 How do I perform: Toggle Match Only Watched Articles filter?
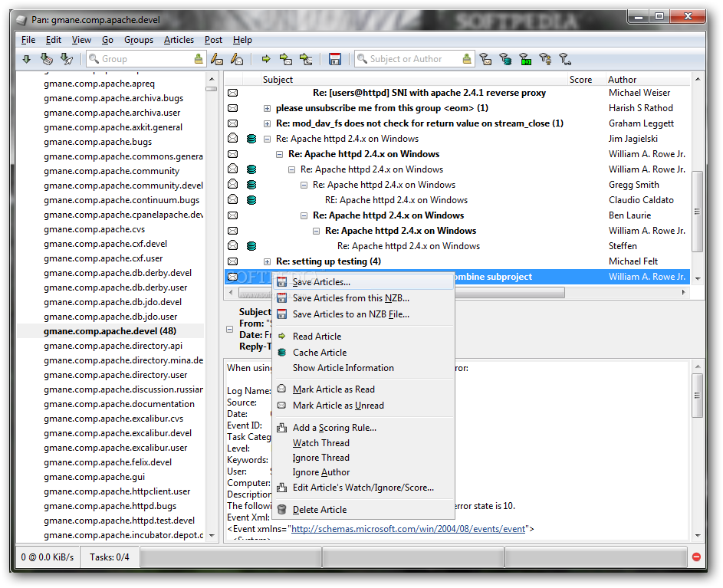(x=565, y=59)
